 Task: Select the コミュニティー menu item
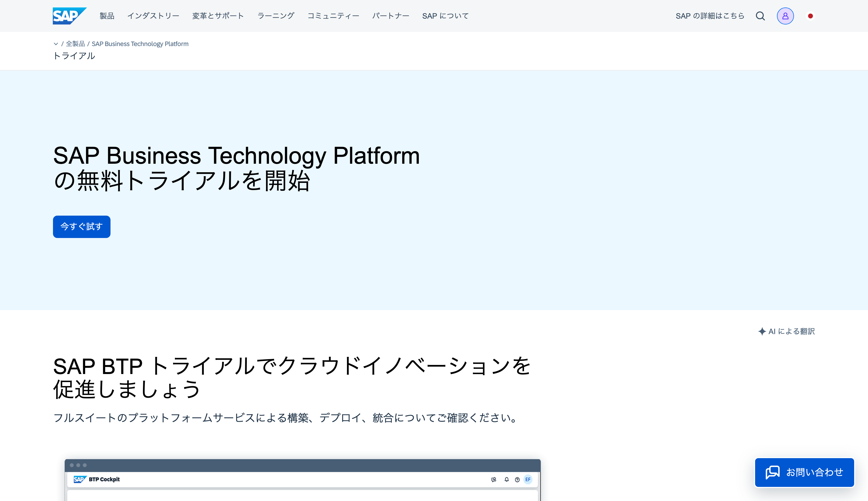click(333, 16)
